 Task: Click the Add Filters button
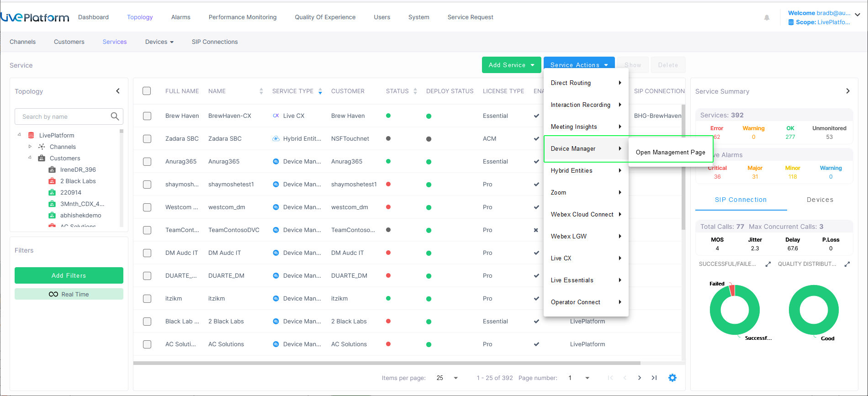click(x=69, y=275)
